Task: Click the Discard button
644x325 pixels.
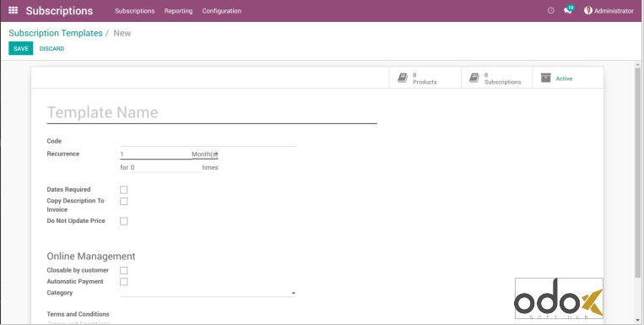Action: point(51,48)
